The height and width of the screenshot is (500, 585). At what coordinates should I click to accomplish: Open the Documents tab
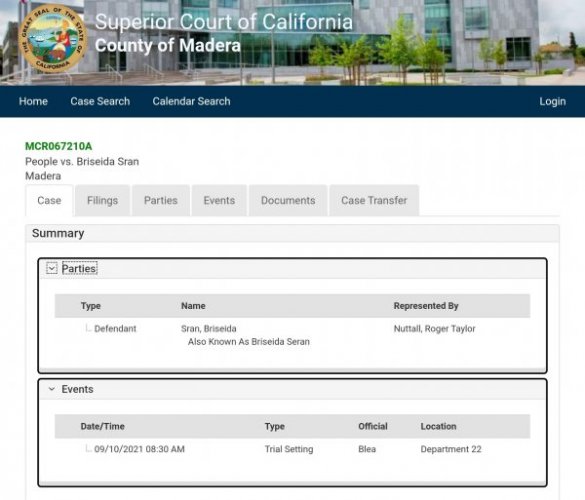point(288,200)
